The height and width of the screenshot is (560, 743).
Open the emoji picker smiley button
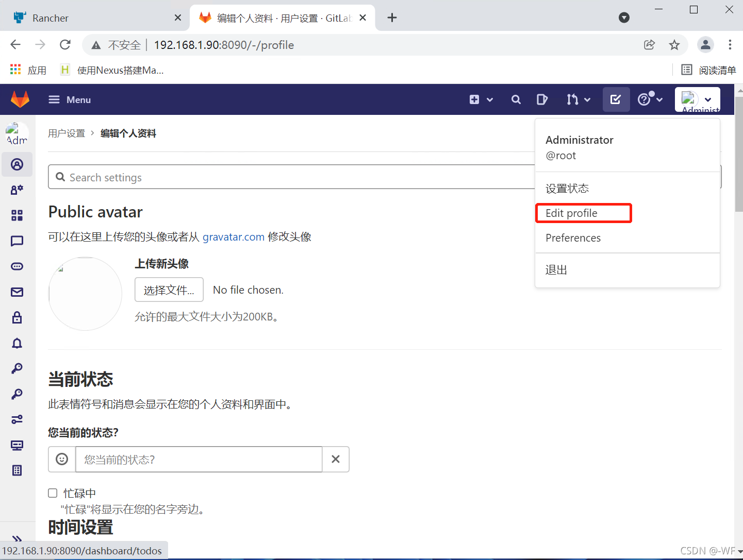coord(62,459)
